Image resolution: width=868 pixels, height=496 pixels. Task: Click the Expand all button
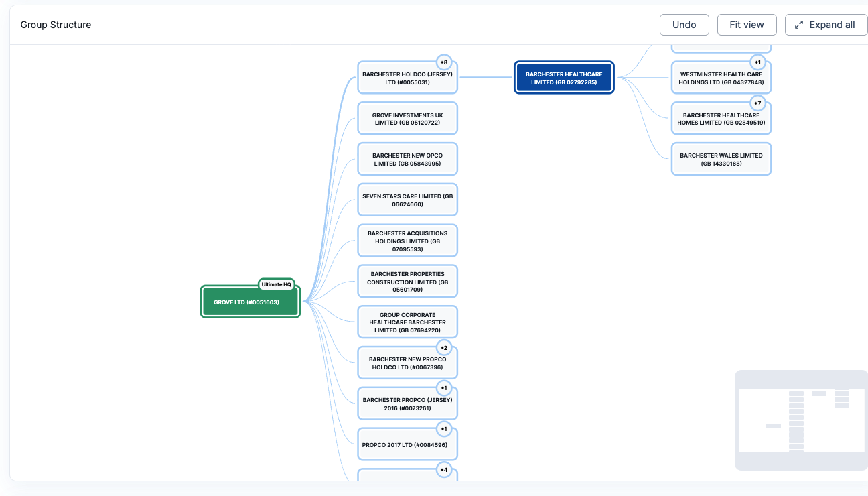point(825,25)
